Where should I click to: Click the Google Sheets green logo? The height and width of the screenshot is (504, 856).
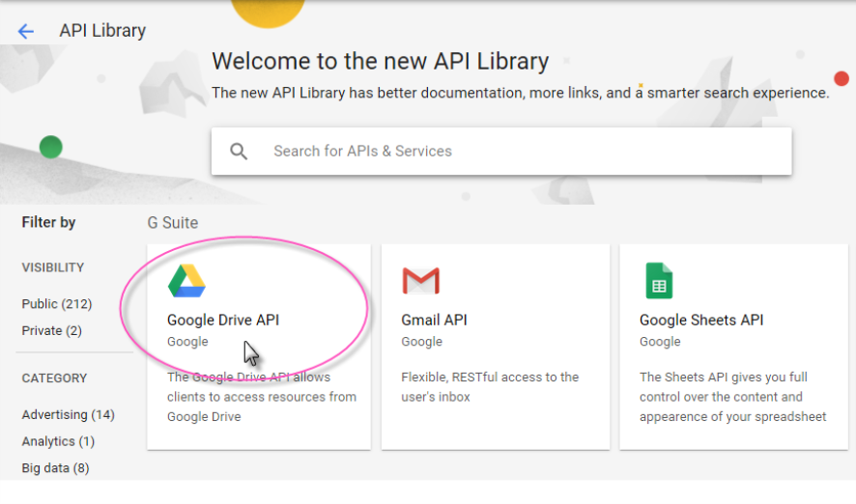tap(659, 281)
